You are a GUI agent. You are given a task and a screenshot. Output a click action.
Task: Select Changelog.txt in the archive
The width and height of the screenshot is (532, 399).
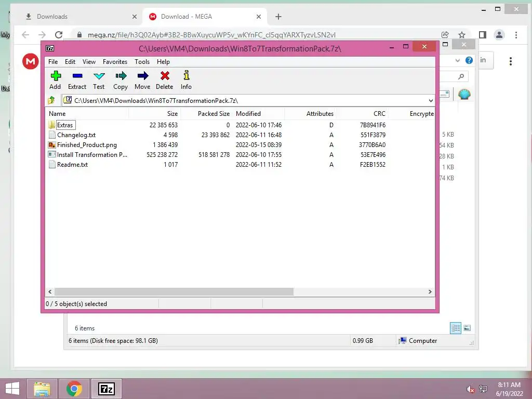[x=76, y=135]
